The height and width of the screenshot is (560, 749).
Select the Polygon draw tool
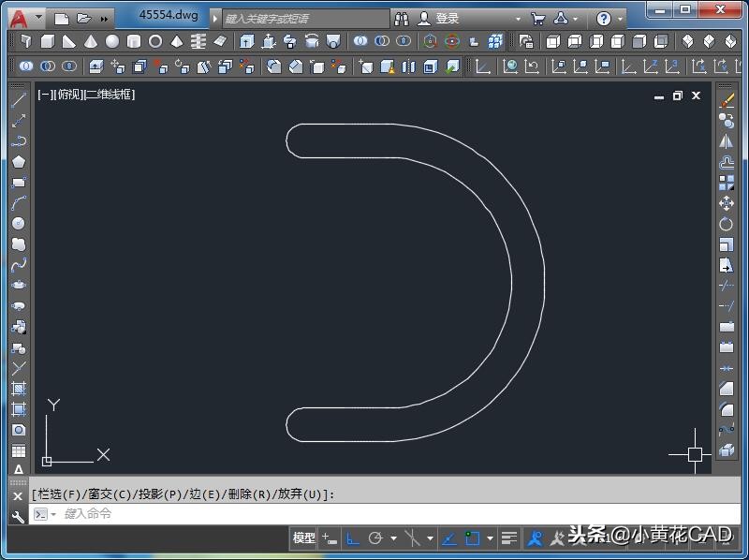click(19, 162)
